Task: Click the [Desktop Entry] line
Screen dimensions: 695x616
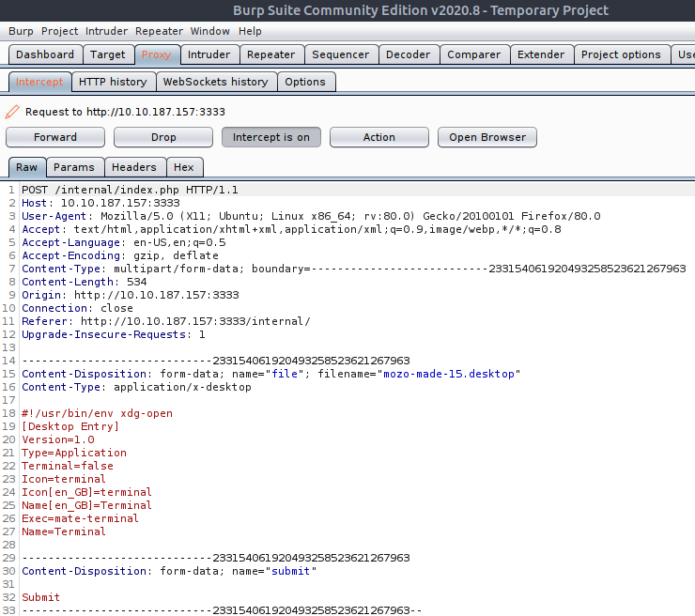Action: pyautogui.click(x=70, y=426)
